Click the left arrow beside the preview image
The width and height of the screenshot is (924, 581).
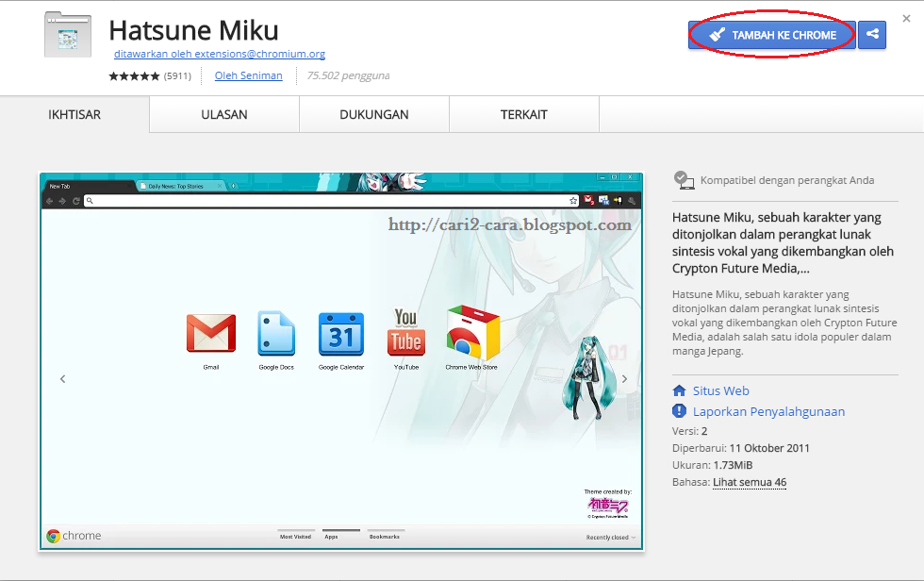tap(62, 378)
